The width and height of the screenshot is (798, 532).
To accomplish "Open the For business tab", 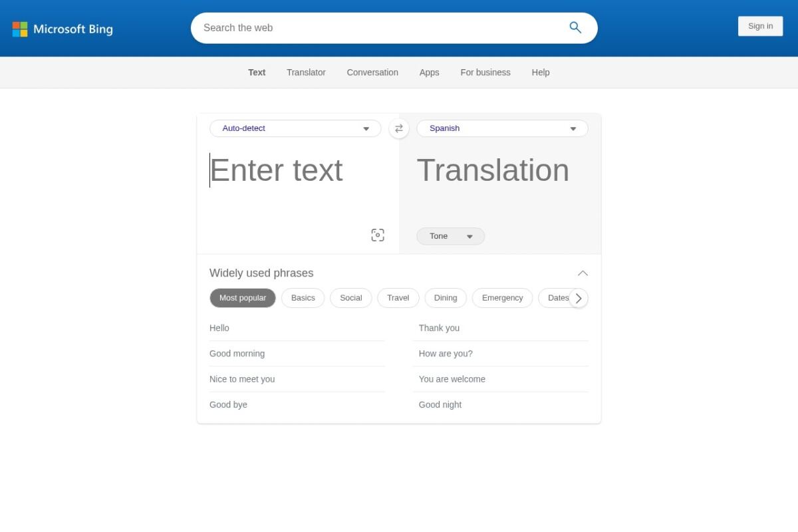I will [x=485, y=72].
